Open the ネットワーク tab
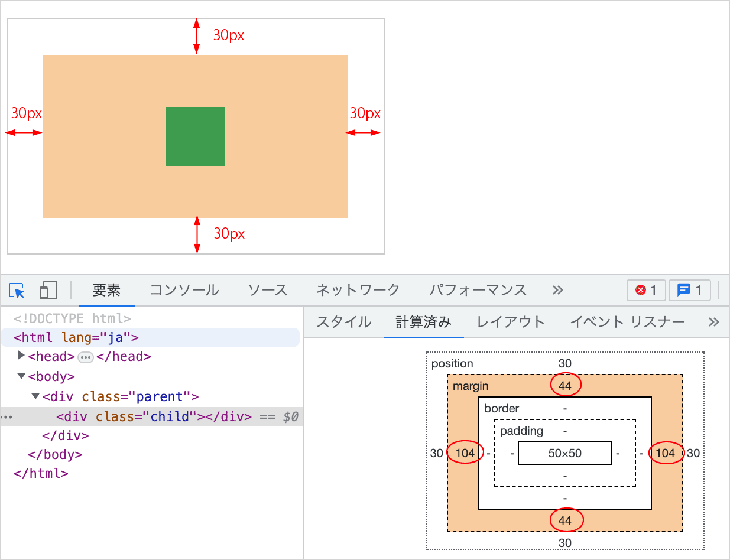The width and height of the screenshot is (730, 560). [x=358, y=291]
